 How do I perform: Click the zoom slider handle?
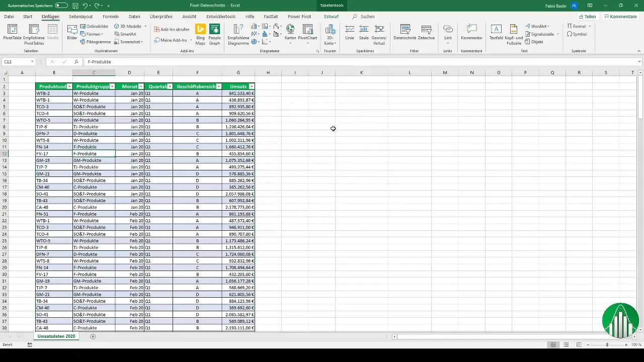tap(607, 344)
